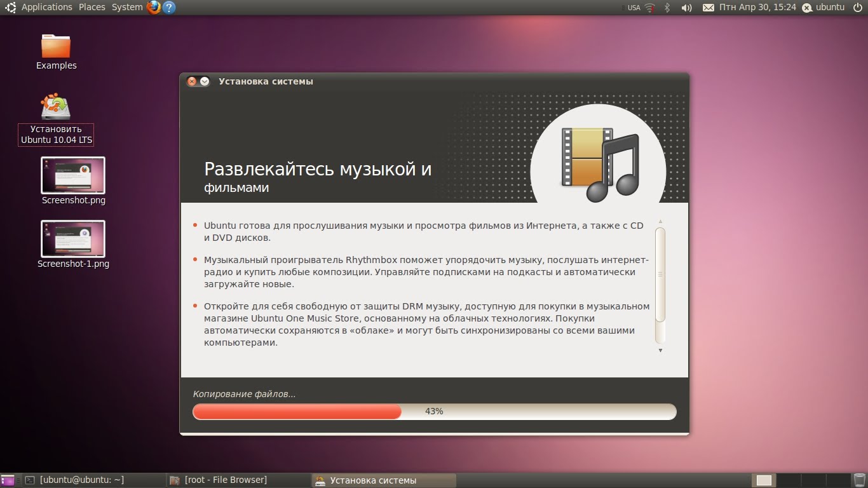868x488 pixels.
Task: Click the music and film slide icon
Action: [x=599, y=164]
